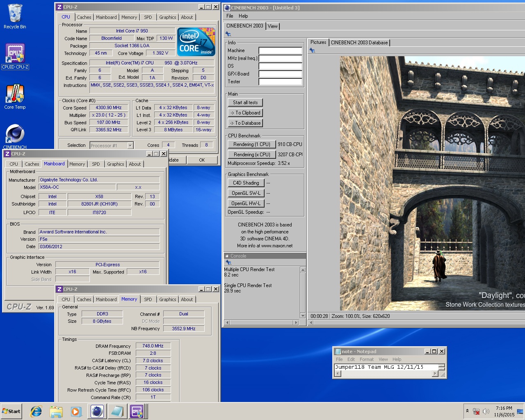Image resolution: width=525 pixels, height=420 pixels.
Task: Open CINEBENCH File menu
Action: (230, 16)
